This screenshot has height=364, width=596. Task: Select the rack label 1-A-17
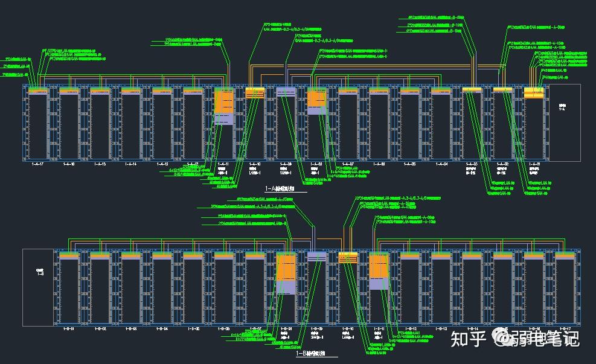(x=37, y=164)
